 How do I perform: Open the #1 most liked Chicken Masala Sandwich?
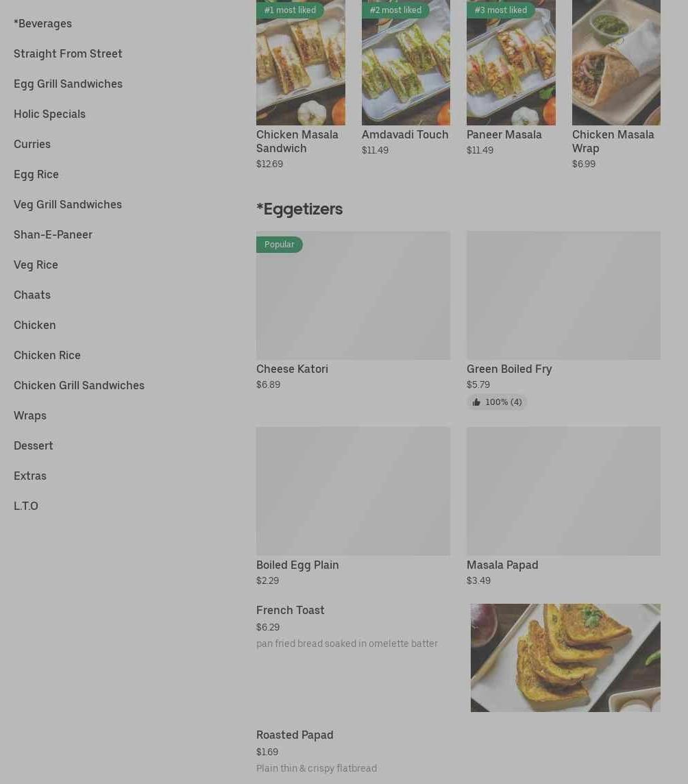coord(301,85)
